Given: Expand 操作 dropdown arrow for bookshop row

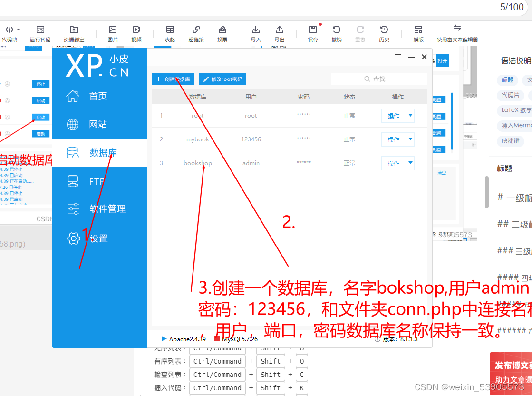Looking at the screenshot, I should tap(411, 163).
